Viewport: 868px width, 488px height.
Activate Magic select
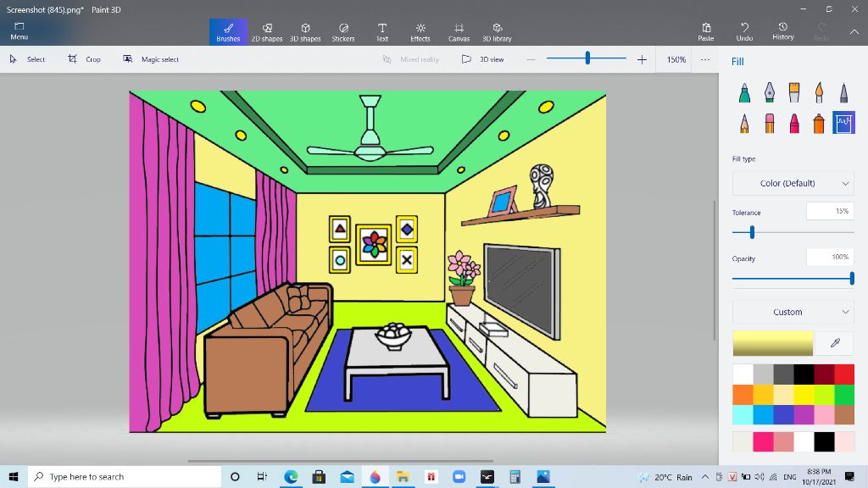pyautogui.click(x=151, y=59)
